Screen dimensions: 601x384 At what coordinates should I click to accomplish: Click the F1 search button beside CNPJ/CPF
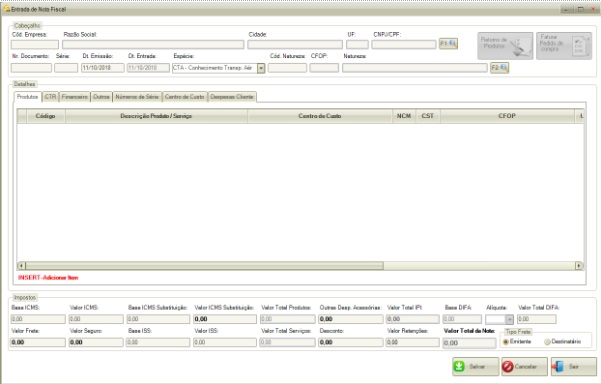point(448,44)
